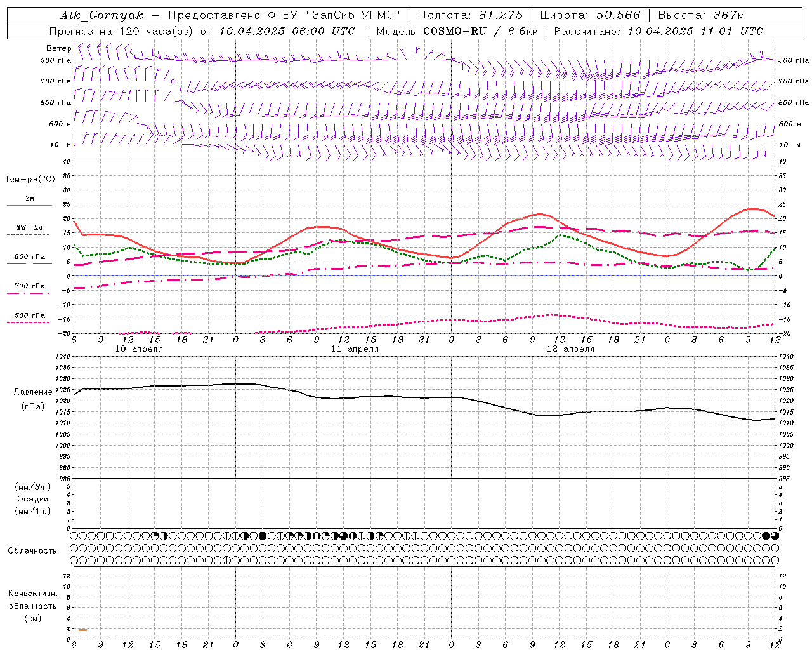This screenshot has width=812, height=650.
Task: Click the '(гПа)' unit label under Давление
Action: (x=33, y=407)
